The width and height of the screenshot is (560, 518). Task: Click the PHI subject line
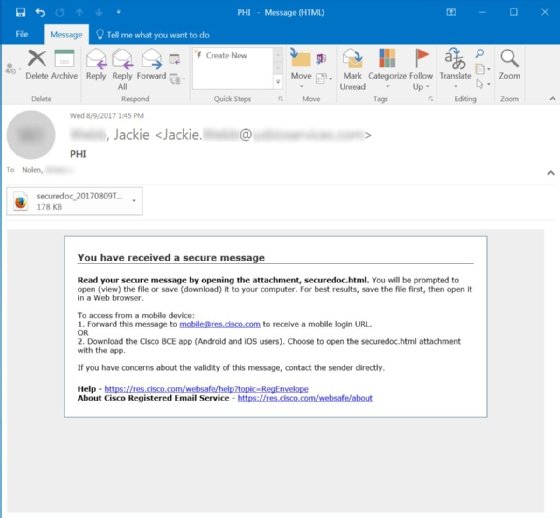point(78,154)
